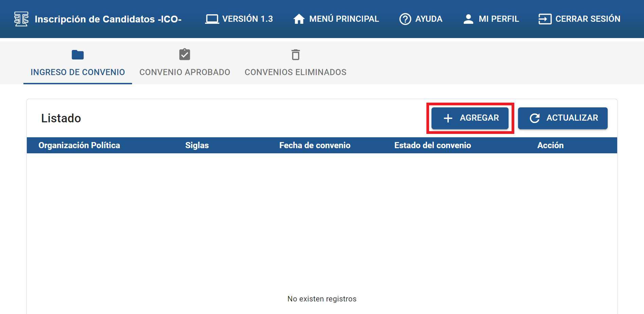Click the ACTUALIZAR button
Screen dimensions: 644x314
pos(563,118)
